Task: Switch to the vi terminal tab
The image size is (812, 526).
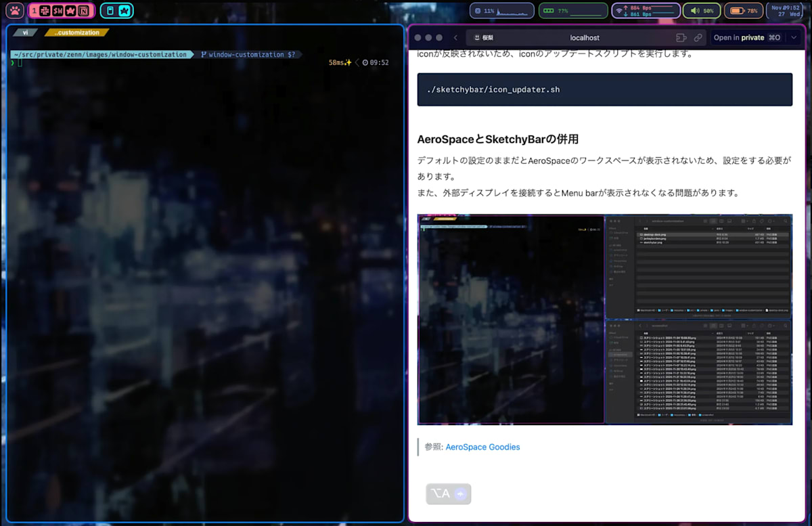Action: [25, 32]
